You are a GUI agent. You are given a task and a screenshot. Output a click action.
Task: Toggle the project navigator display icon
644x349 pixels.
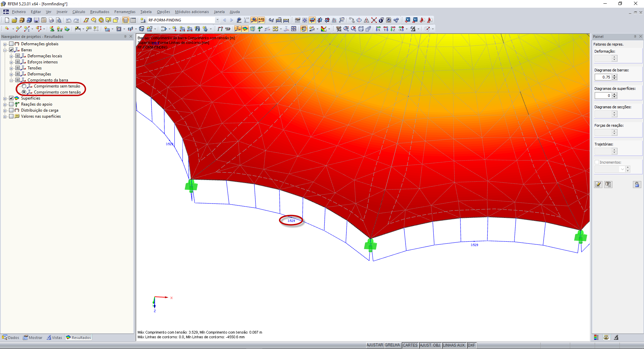[125, 20]
